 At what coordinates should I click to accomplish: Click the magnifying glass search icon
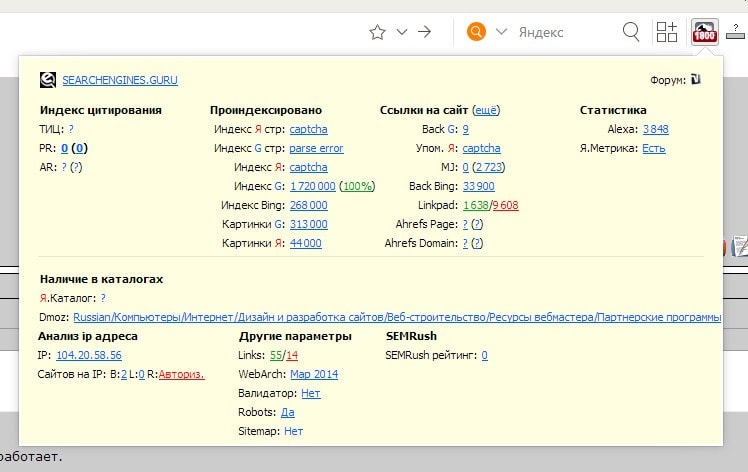(631, 32)
